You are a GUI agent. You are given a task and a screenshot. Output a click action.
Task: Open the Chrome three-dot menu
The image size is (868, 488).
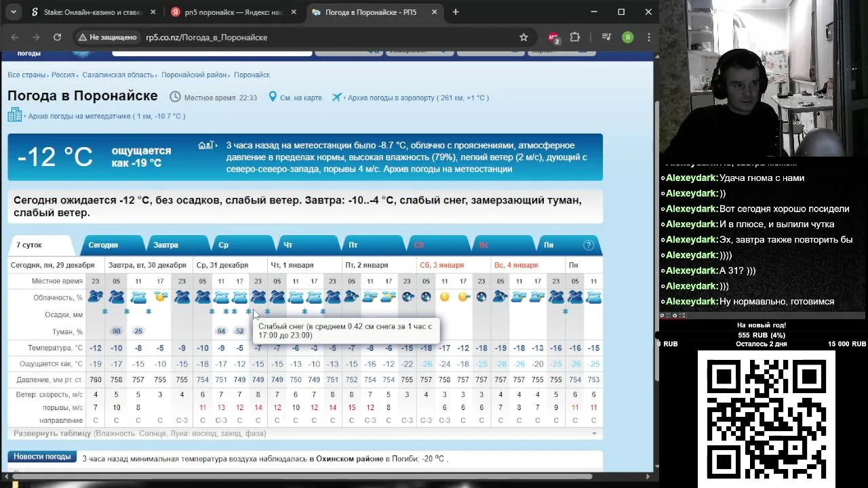coord(649,37)
